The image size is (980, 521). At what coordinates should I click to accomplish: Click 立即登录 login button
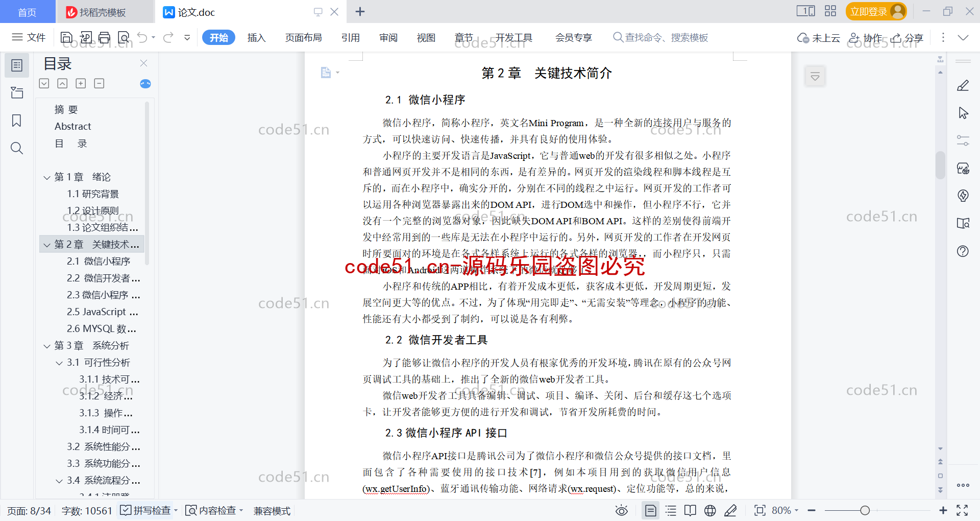pyautogui.click(x=876, y=11)
